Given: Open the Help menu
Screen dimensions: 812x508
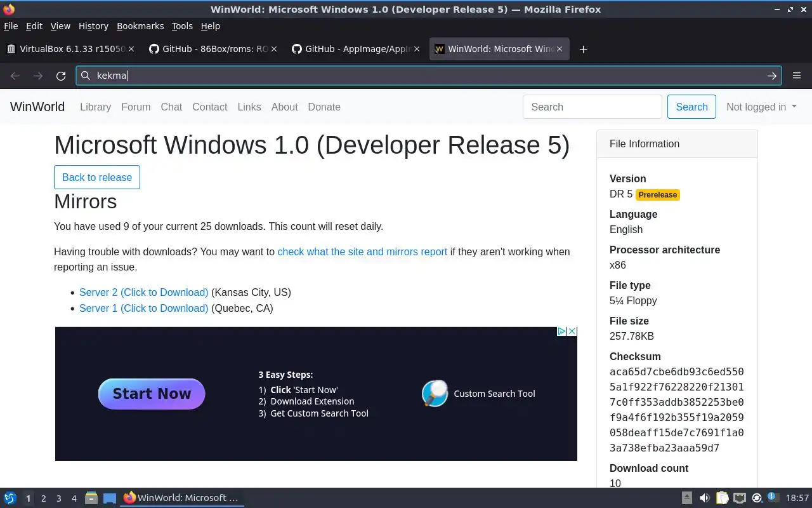Looking at the screenshot, I should 211,26.
